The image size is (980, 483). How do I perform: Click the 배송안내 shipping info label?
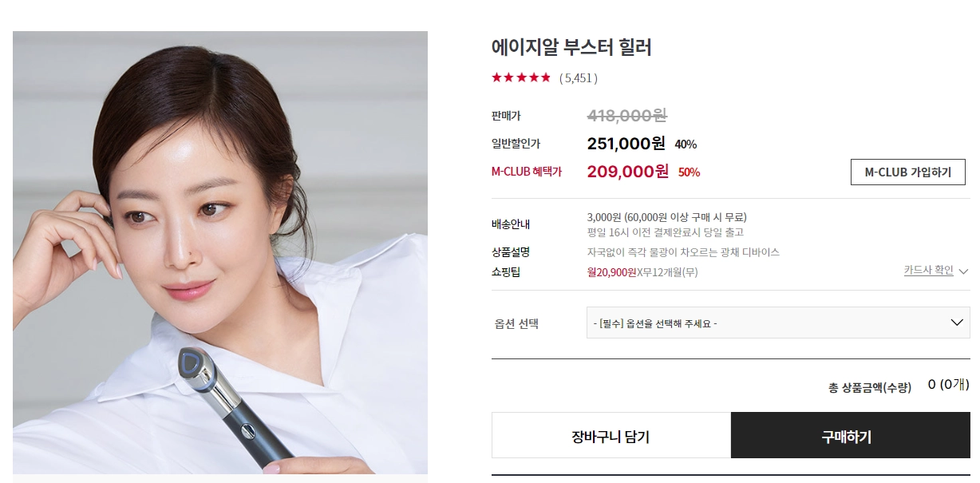tap(511, 224)
